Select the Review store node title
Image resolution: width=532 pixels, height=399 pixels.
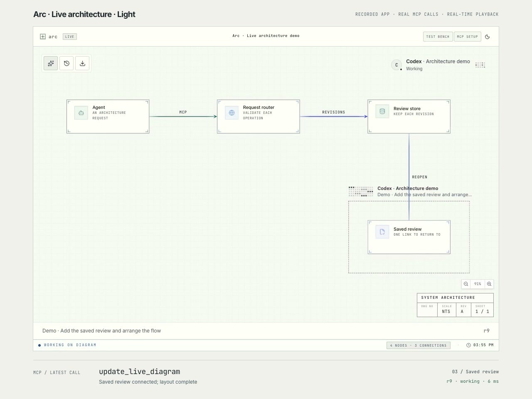click(407, 108)
